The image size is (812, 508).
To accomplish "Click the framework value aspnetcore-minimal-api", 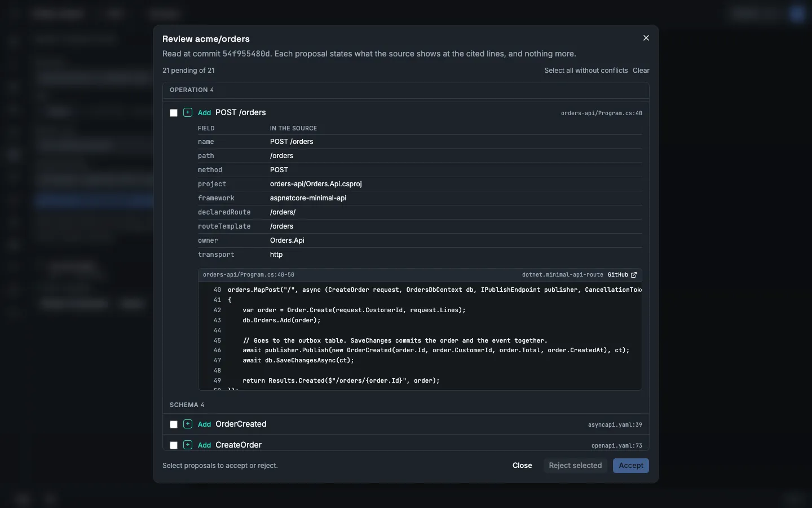I will (x=308, y=198).
